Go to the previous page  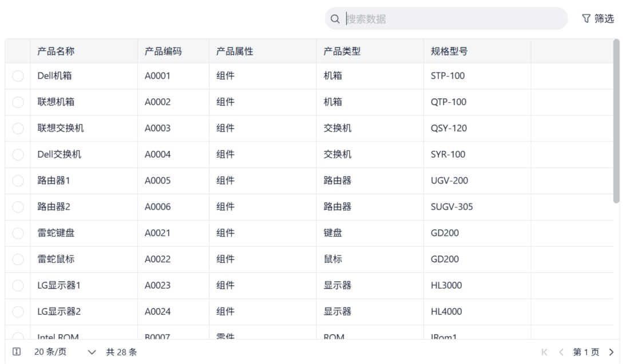coord(561,352)
